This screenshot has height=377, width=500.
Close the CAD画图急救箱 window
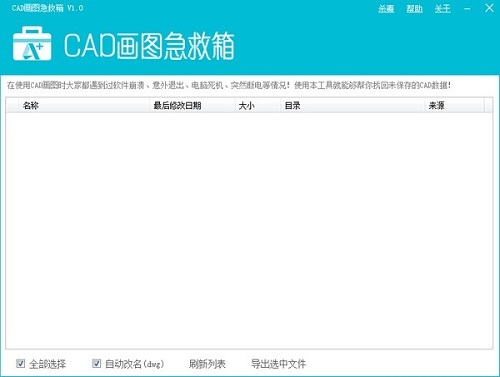point(489,8)
